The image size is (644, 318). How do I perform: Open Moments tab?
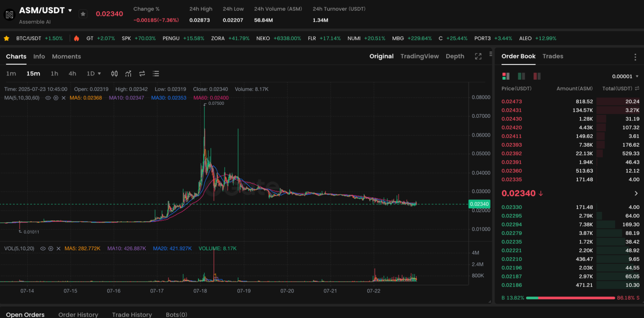(x=66, y=57)
